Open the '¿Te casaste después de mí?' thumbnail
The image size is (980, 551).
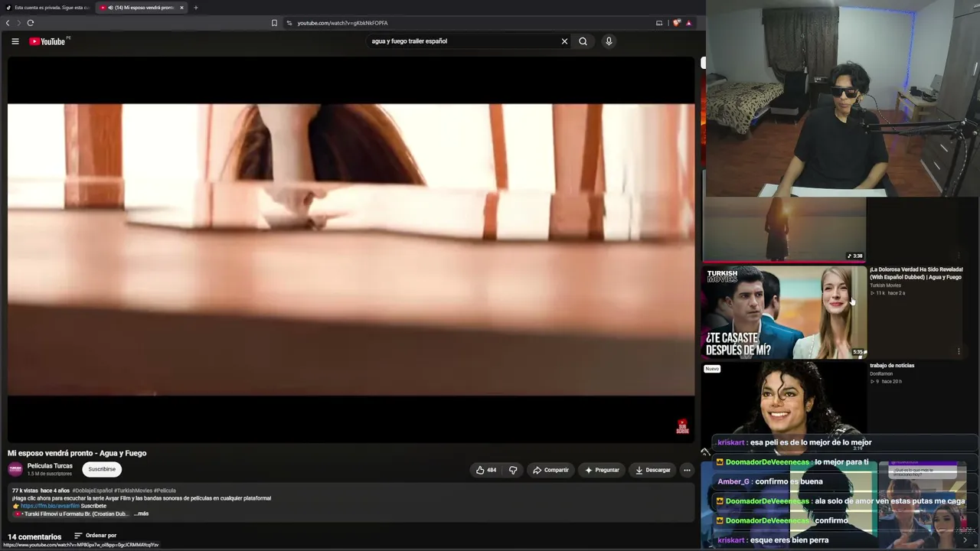click(785, 311)
